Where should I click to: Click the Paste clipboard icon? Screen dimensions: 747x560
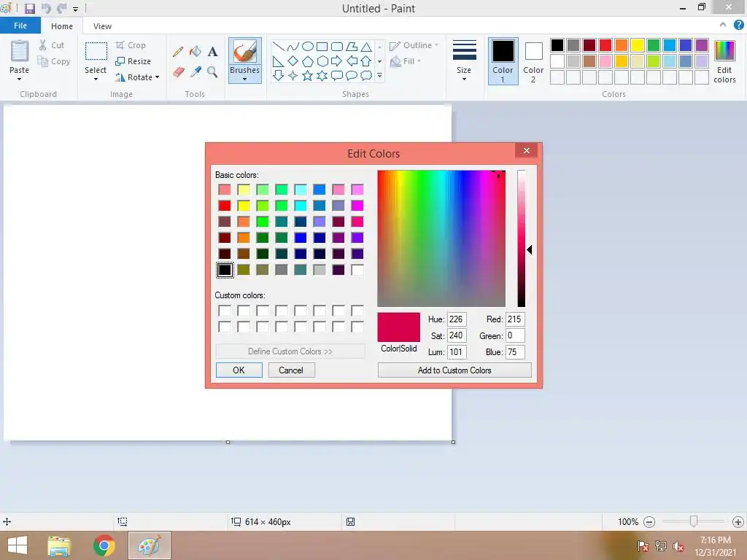pyautogui.click(x=20, y=51)
